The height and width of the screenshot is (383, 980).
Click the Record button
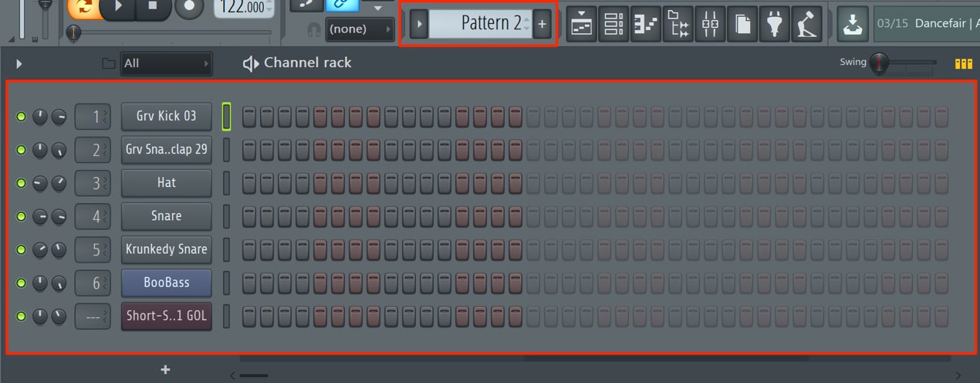click(189, 8)
